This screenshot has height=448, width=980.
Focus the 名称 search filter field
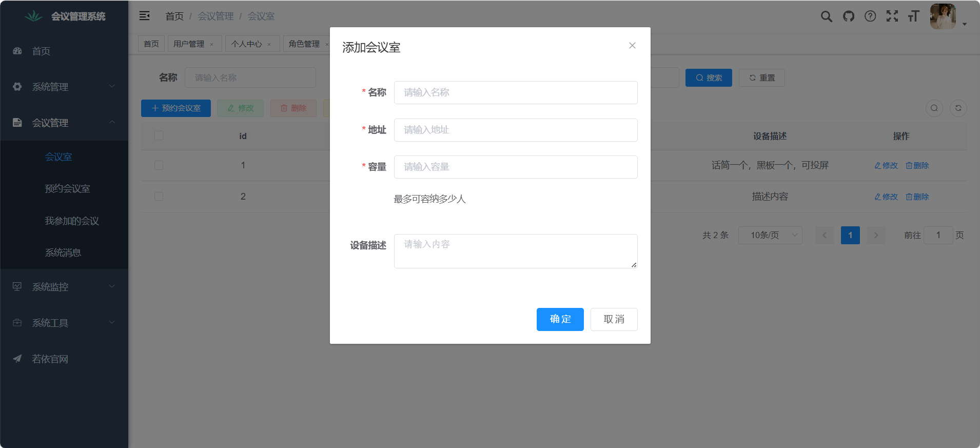coord(250,77)
